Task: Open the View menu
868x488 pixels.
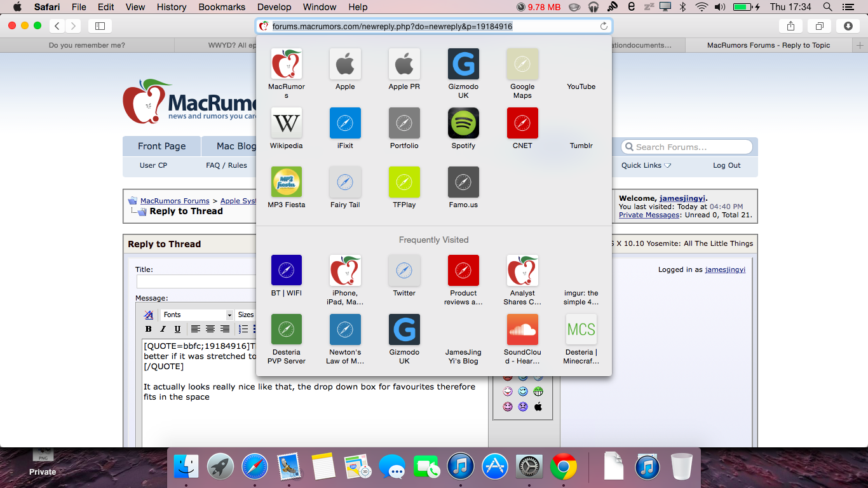Action: (x=135, y=7)
